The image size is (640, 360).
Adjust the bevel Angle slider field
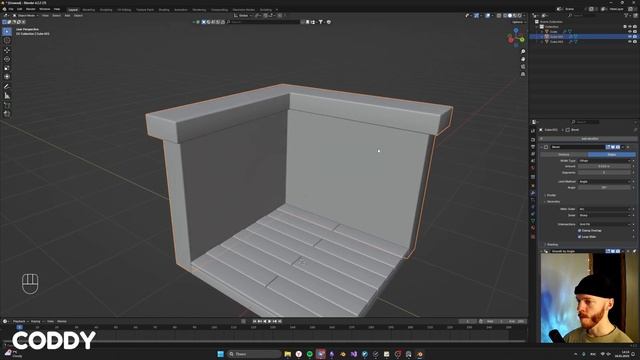604,188
